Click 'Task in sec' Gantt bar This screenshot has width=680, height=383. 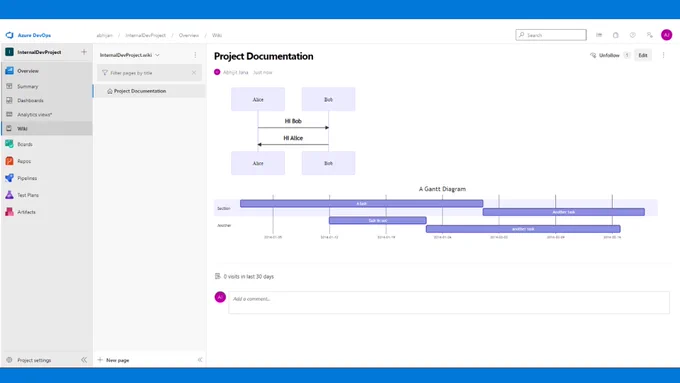click(378, 220)
